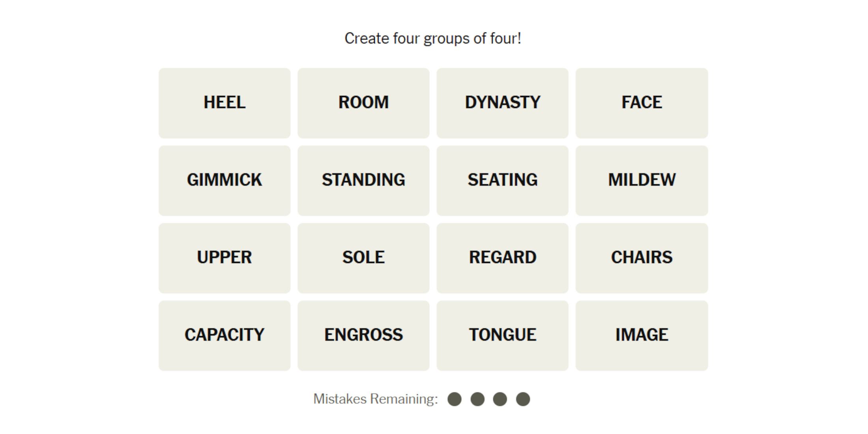Screen dimensions: 868x434
Task: Select the CAPACITY tile
Action: click(x=224, y=335)
